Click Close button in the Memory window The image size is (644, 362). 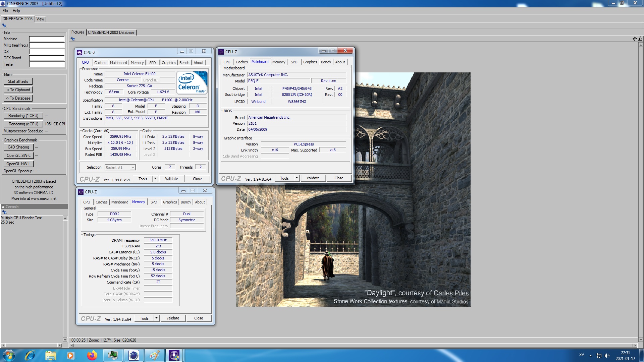[199, 318]
